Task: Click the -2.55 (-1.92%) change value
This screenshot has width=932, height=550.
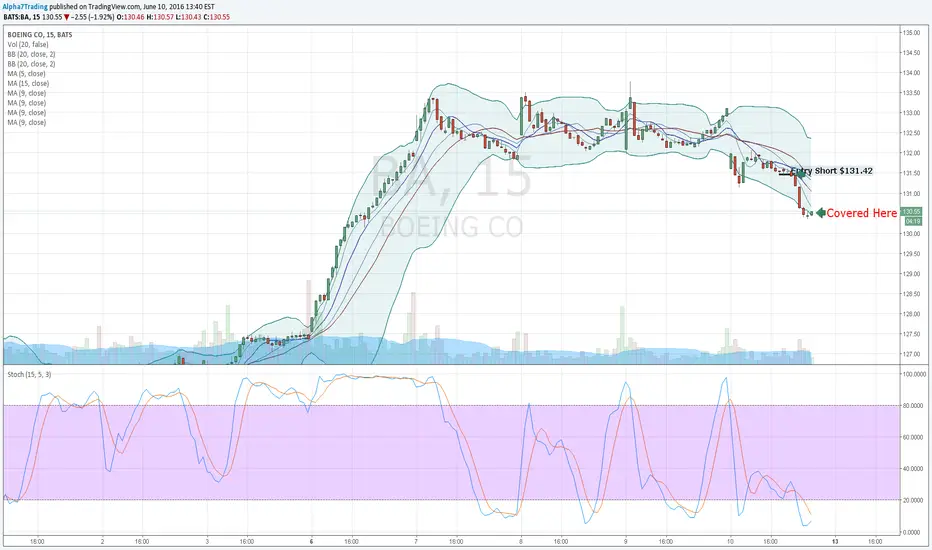Action: coord(93,17)
